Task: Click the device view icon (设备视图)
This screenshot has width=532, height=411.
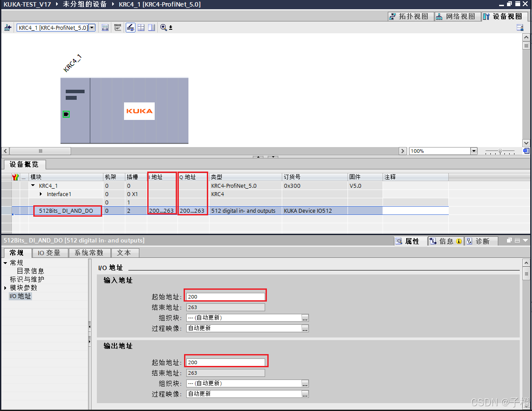Action: click(x=503, y=16)
